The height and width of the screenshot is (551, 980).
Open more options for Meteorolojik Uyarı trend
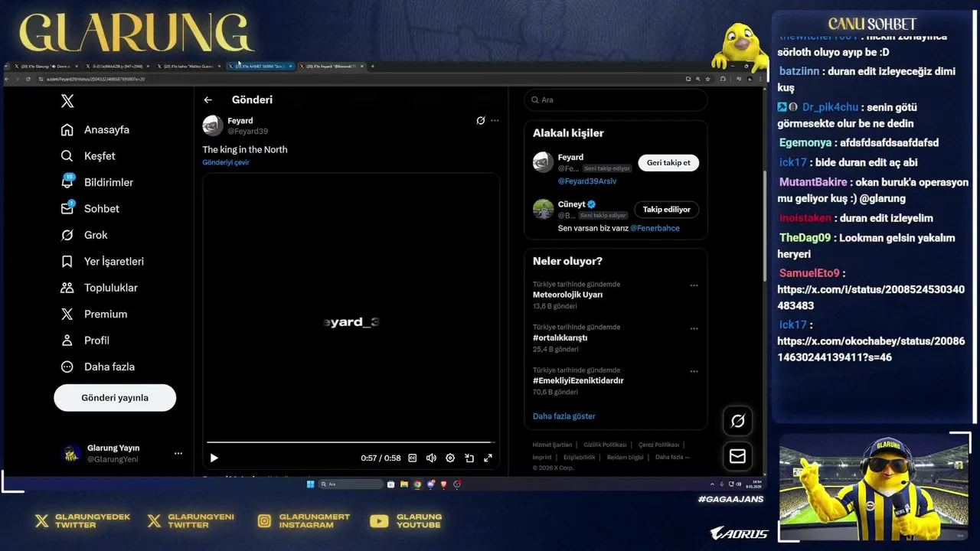(x=694, y=285)
